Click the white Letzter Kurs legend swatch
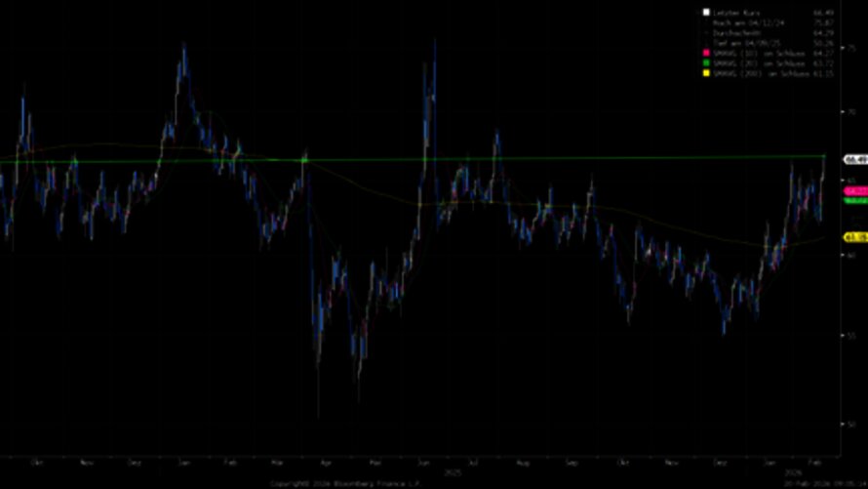Image resolution: width=868 pixels, height=489 pixels. pyautogui.click(x=705, y=13)
